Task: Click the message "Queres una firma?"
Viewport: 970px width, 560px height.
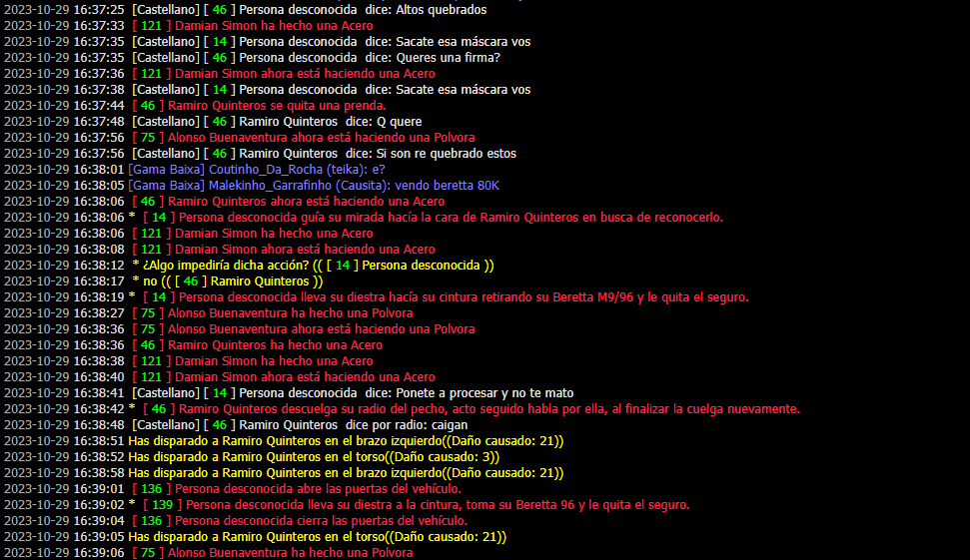Action: click(x=252, y=58)
